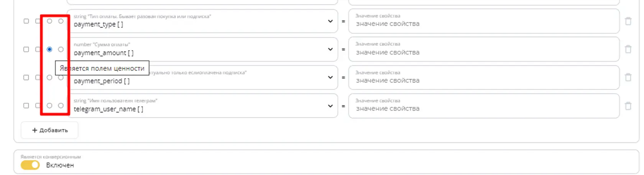The width and height of the screenshot is (644, 175).
Task: Select second radio button of payment_type row
Action: point(61,21)
